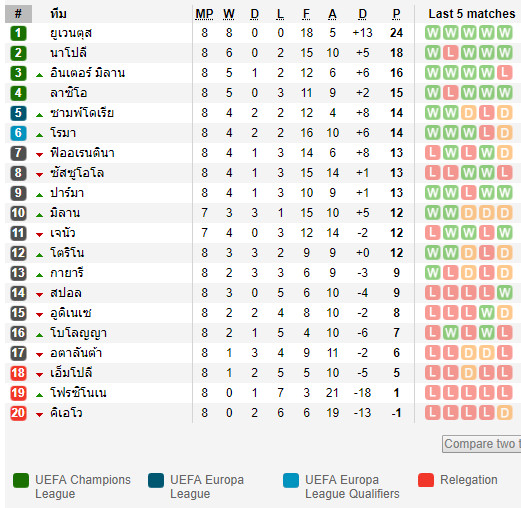Click the red rank 18 badge
This screenshot has width=521, height=508.
pos(18,373)
